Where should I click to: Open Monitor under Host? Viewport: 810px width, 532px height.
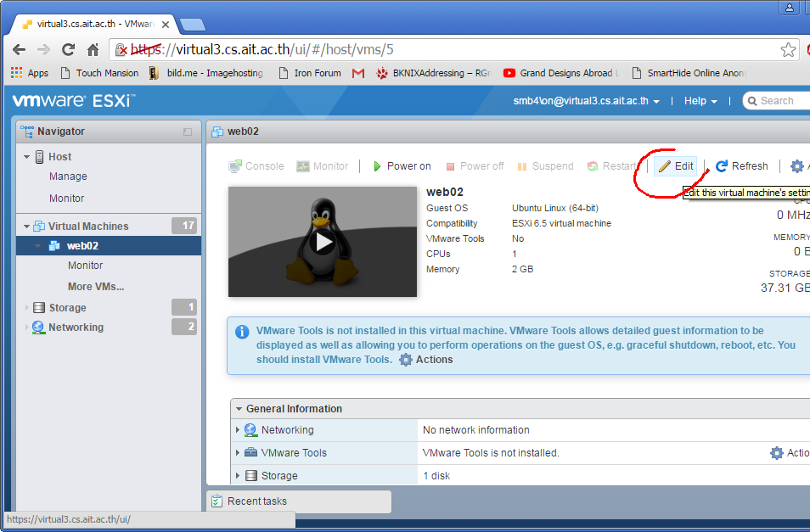coord(66,199)
